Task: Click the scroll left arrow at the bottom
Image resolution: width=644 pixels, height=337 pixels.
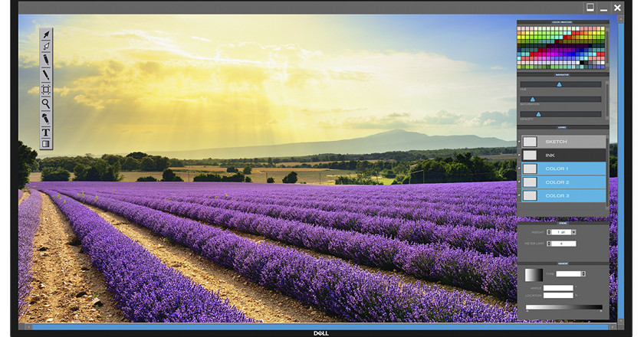Action: click(29, 327)
